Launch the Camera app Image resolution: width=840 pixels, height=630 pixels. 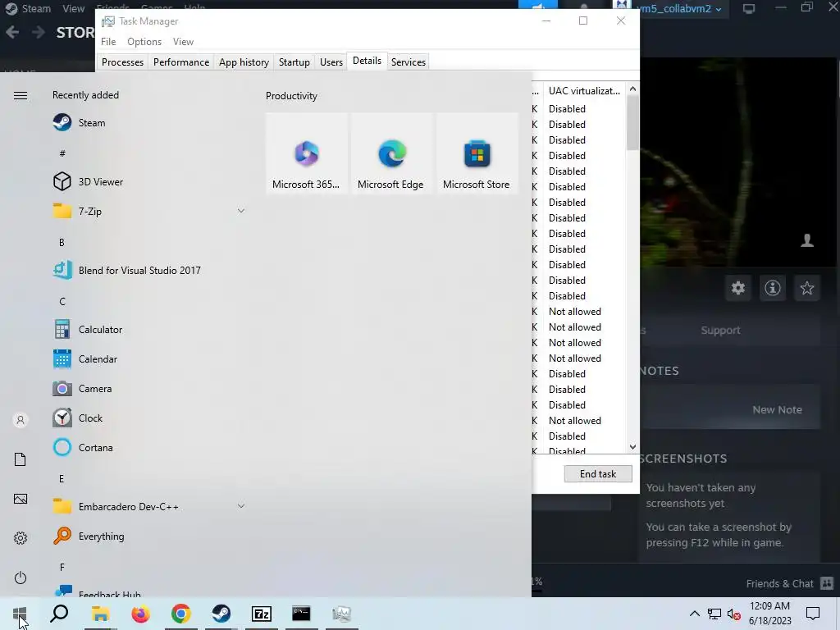coord(83,388)
